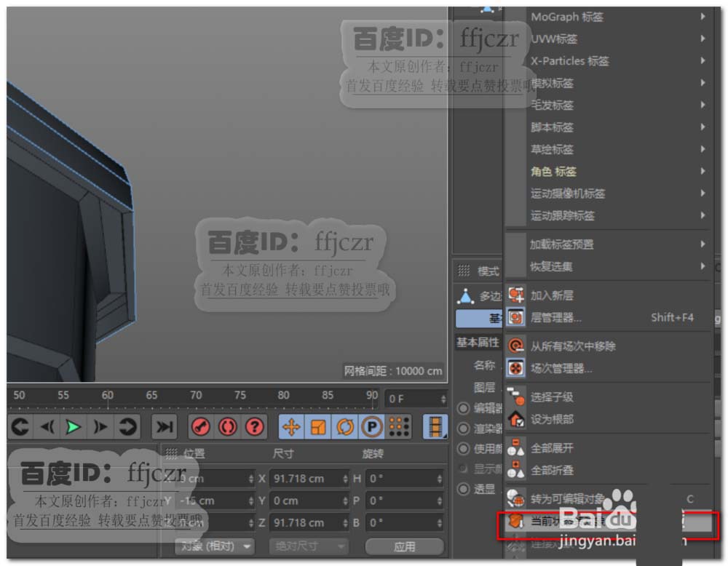Expand the 加载标签预置 submenu arrow
This screenshot has height=566, width=728.
coord(703,244)
